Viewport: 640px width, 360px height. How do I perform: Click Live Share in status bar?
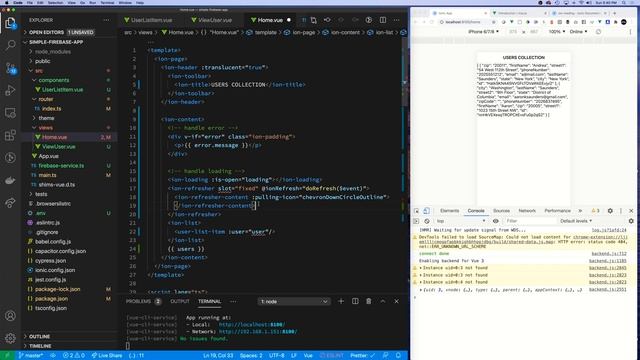point(107,356)
